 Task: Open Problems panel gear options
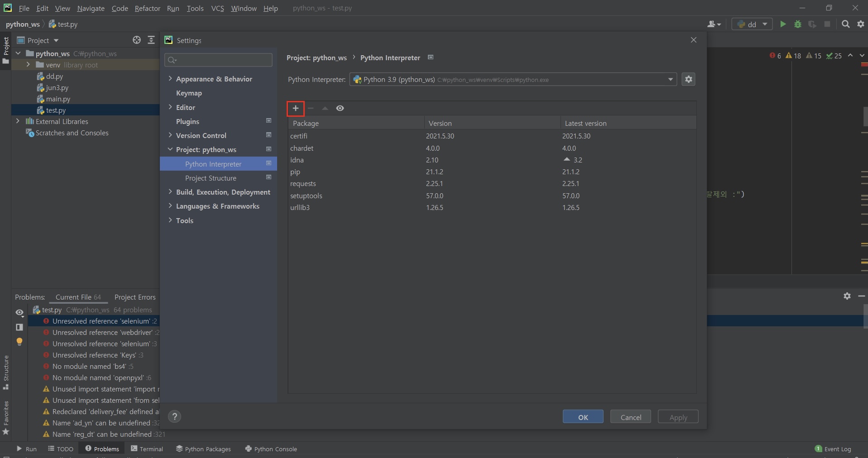(847, 296)
